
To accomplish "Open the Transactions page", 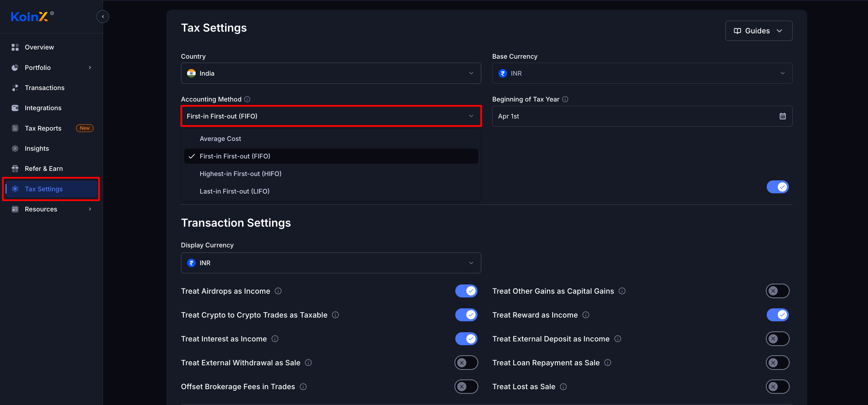I will click(45, 88).
